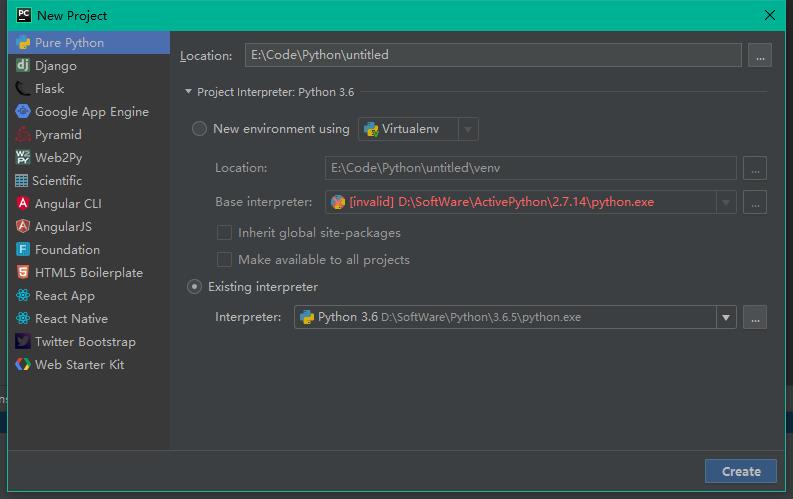This screenshot has width=793, height=499.
Task: Check Make available to all projects
Action: click(224, 259)
